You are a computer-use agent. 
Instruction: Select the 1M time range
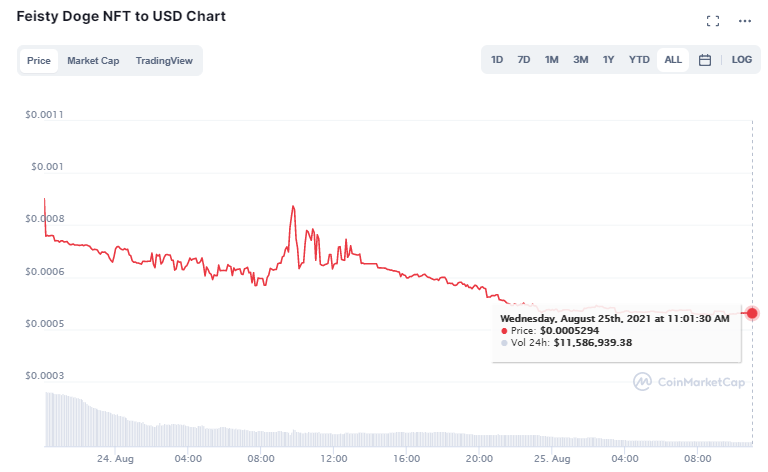552,60
